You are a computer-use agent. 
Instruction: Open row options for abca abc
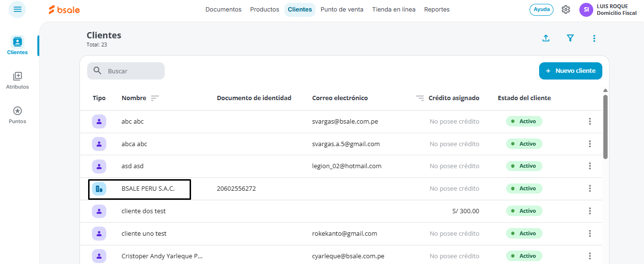tap(590, 144)
